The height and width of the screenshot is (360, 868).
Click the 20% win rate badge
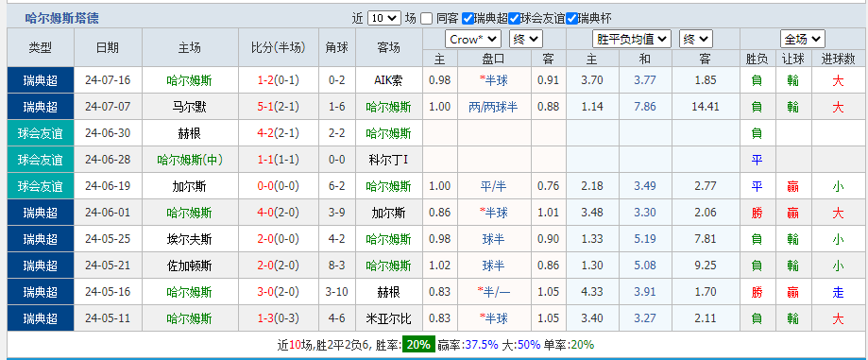[x=418, y=345]
